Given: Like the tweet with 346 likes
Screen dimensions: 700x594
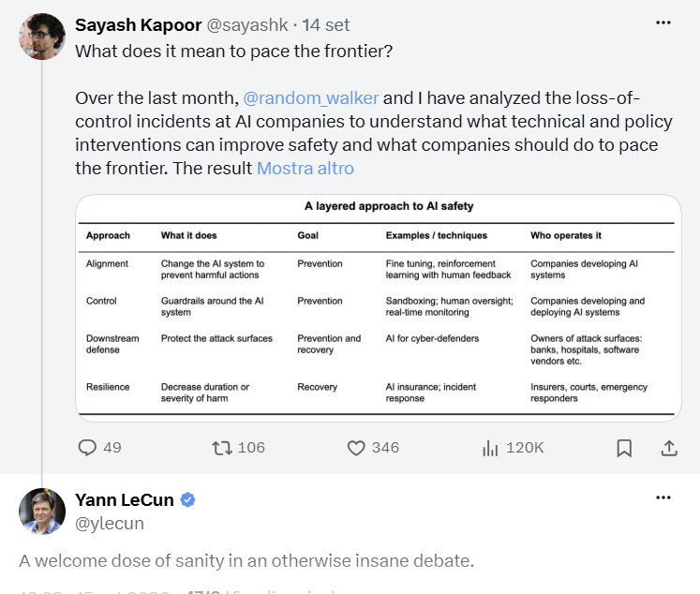Looking at the screenshot, I should point(356,448).
